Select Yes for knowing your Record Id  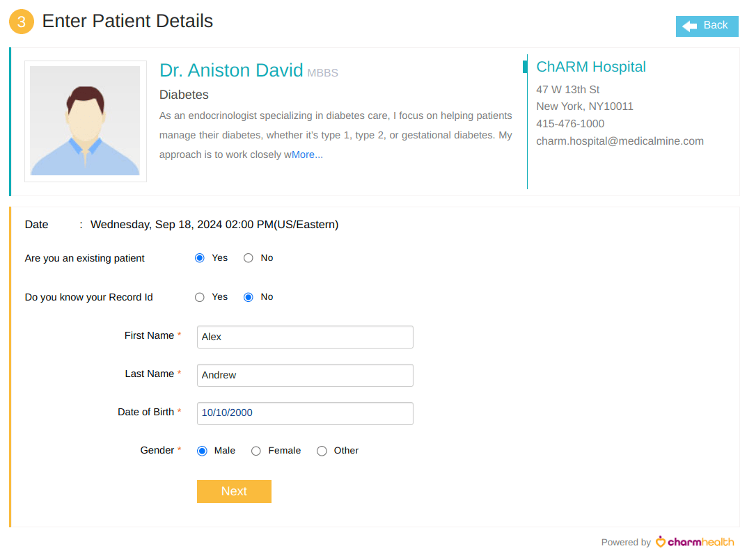click(200, 296)
